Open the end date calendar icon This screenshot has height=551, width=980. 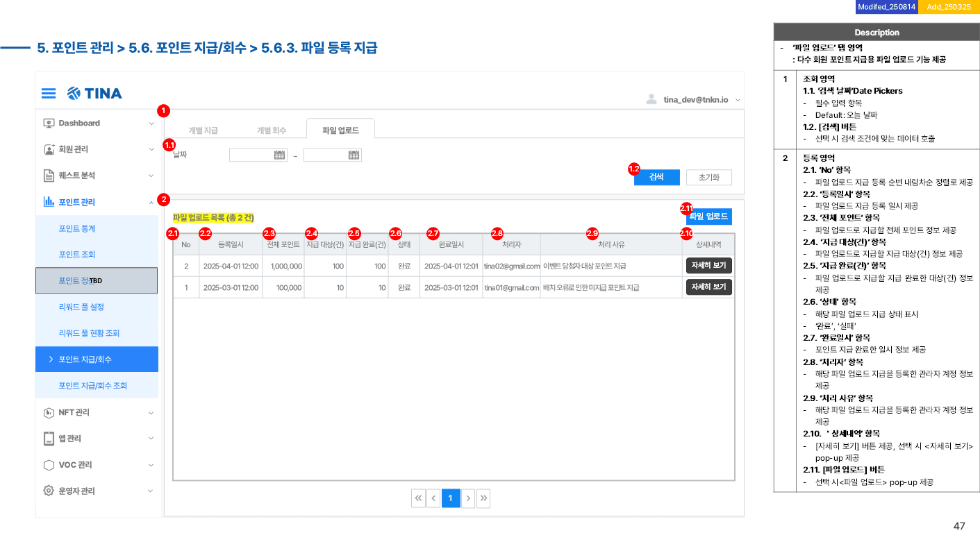click(x=354, y=155)
